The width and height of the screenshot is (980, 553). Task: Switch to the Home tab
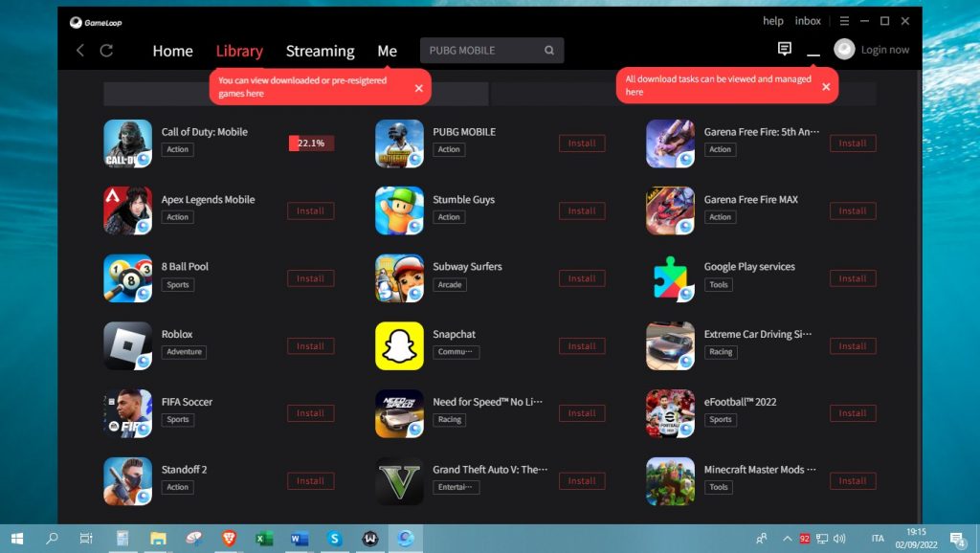click(x=172, y=52)
